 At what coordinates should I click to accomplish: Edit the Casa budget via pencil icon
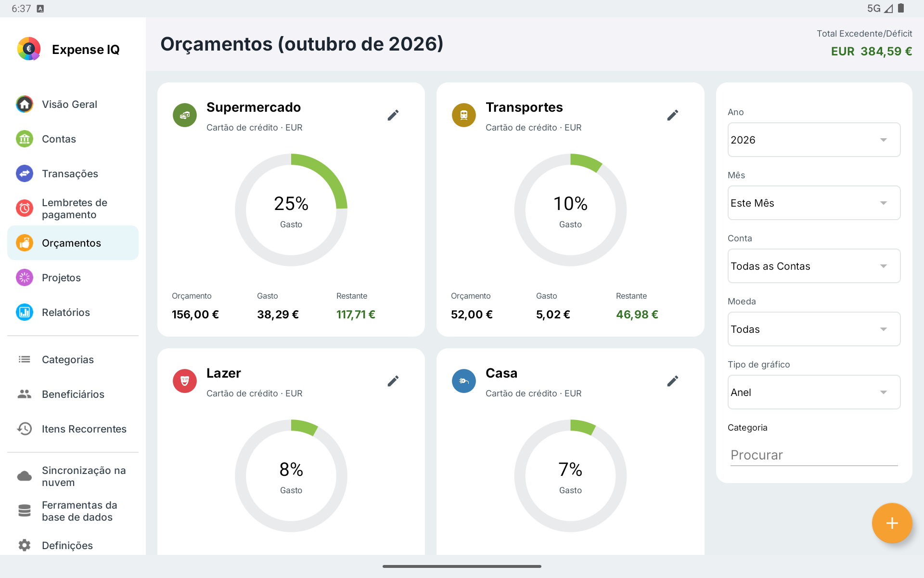pyautogui.click(x=672, y=381)
